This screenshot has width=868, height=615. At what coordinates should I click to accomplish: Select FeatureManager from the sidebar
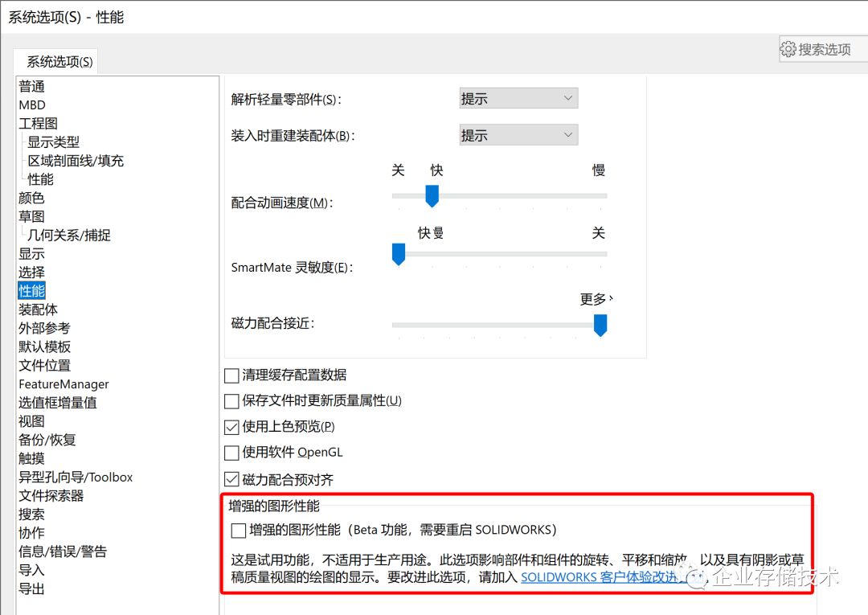pyautogui.click(x=63, y=383)
